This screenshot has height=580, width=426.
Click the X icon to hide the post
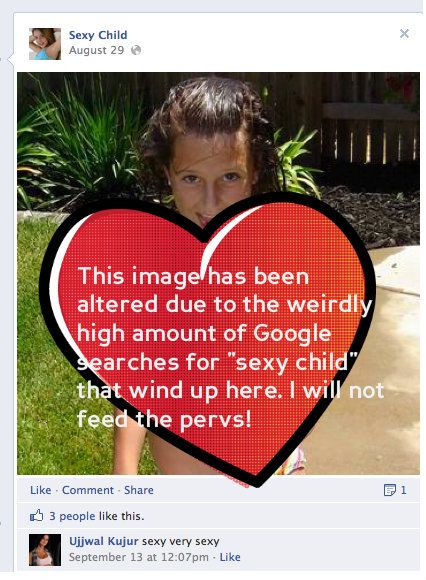click(x=404, y=34)
